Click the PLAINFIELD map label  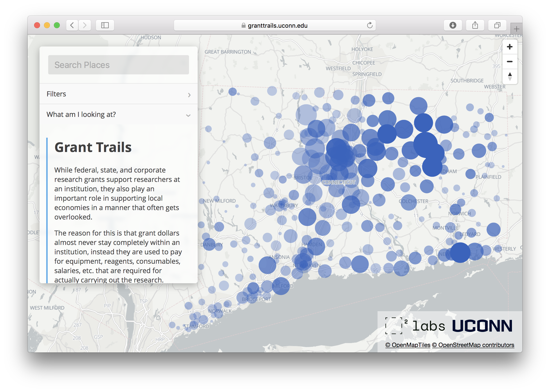pos(488,177)
